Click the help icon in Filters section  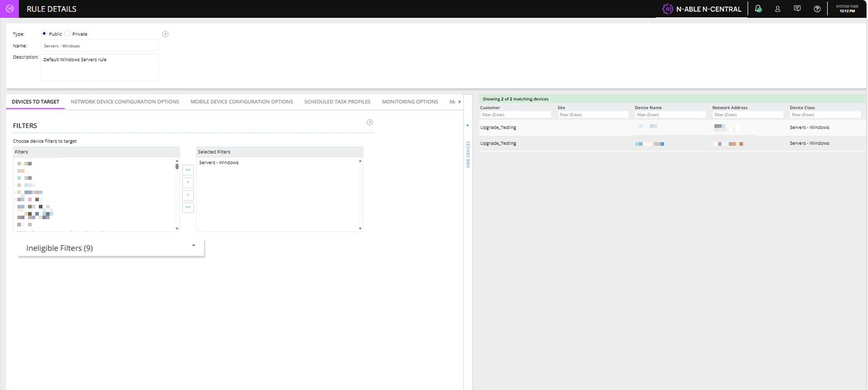[x=370, y=122]
